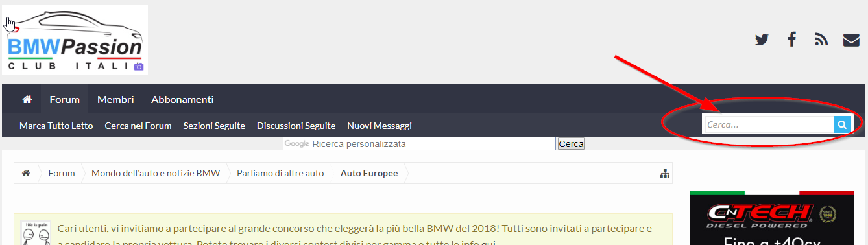868x245 pixels.
Task: Open the Abbonamenti menu item
Action: (x=182, y=99)
